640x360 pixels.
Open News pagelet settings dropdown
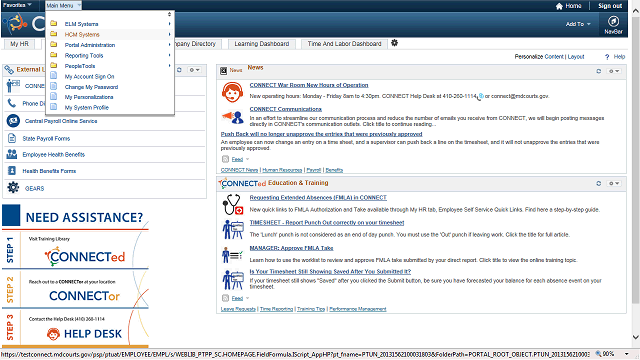pos(614,71)
